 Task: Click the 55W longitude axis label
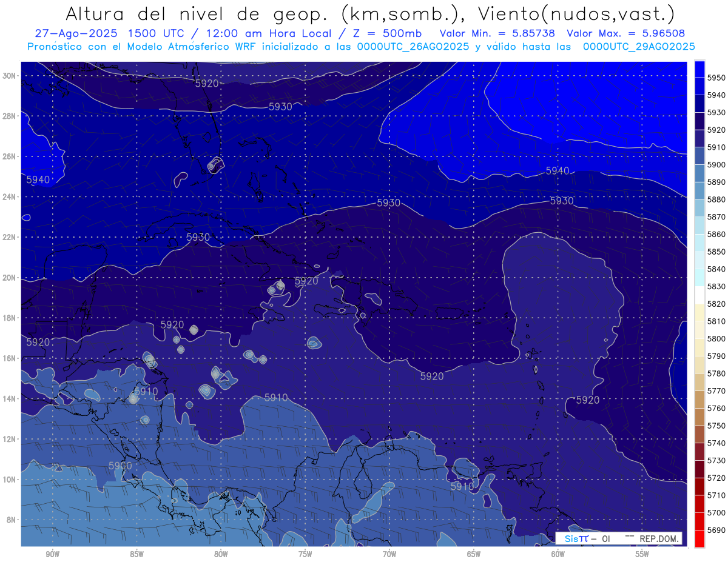pyautogui.click(x=642, y=554)
